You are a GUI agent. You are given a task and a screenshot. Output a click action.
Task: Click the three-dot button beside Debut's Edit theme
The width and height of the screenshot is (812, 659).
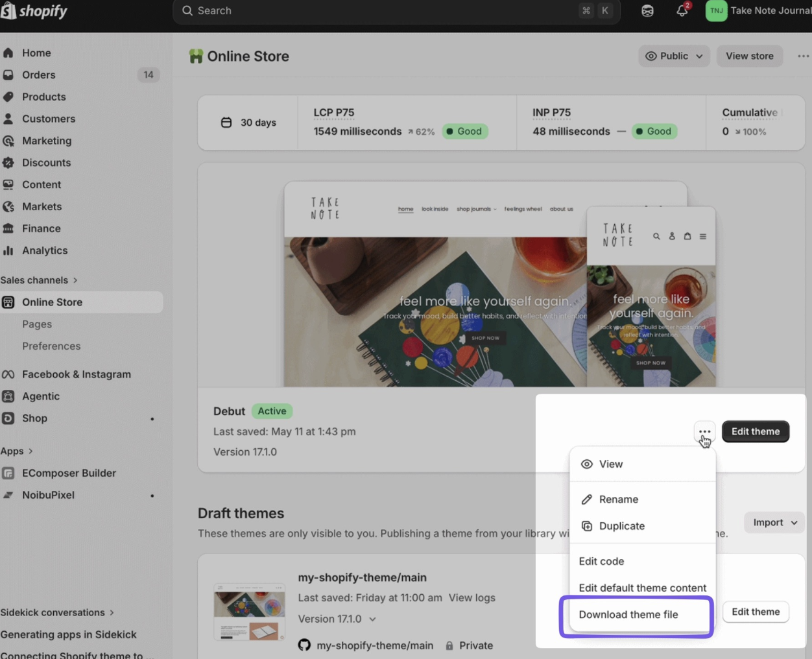[704, 432]
